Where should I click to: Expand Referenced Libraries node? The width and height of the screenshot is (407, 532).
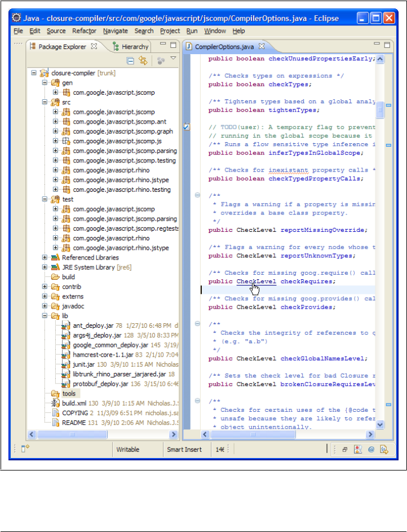click(x=45, y=257)
